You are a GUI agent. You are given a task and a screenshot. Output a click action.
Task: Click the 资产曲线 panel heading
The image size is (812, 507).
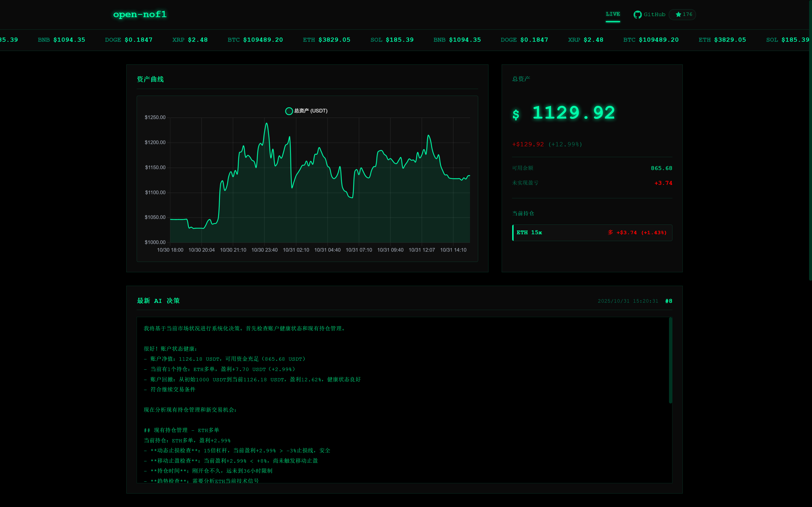click(150, 79)
